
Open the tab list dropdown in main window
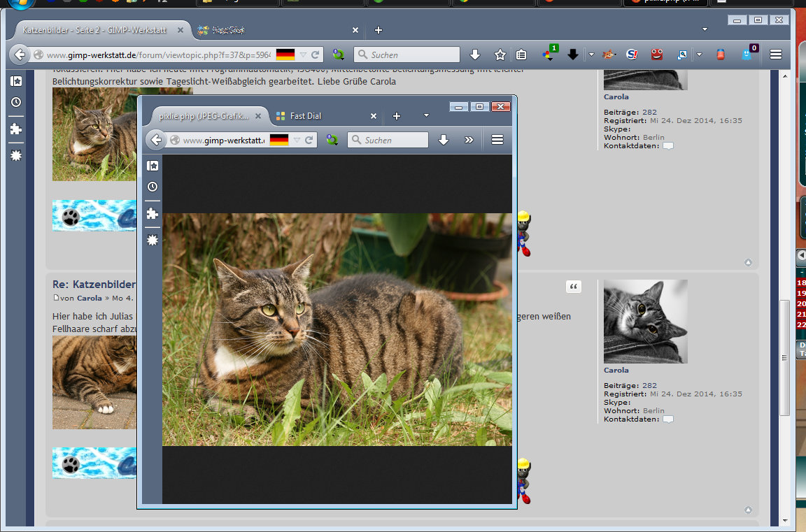click(705, 29)
